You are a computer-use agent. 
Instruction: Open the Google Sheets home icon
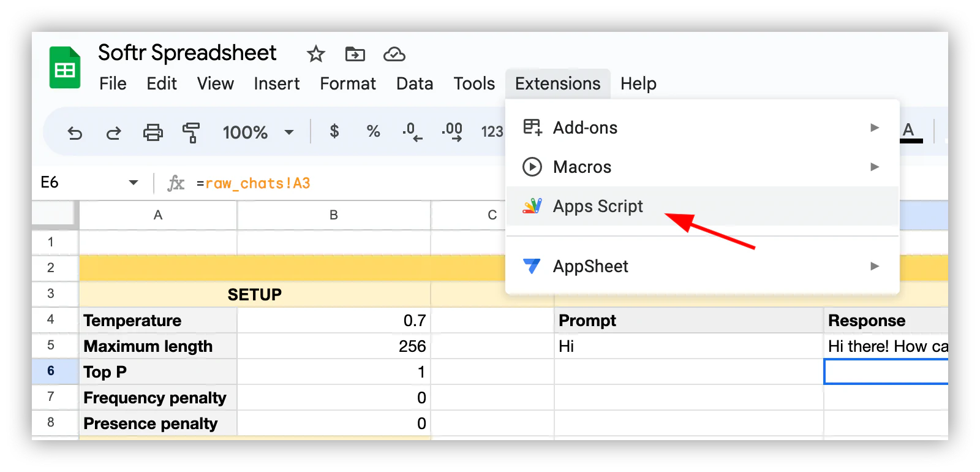click(x=65, y=67)
